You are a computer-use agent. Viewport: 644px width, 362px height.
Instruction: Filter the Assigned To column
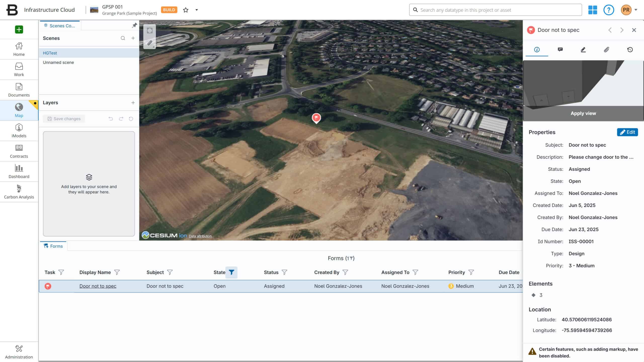[x=415, y=272]
